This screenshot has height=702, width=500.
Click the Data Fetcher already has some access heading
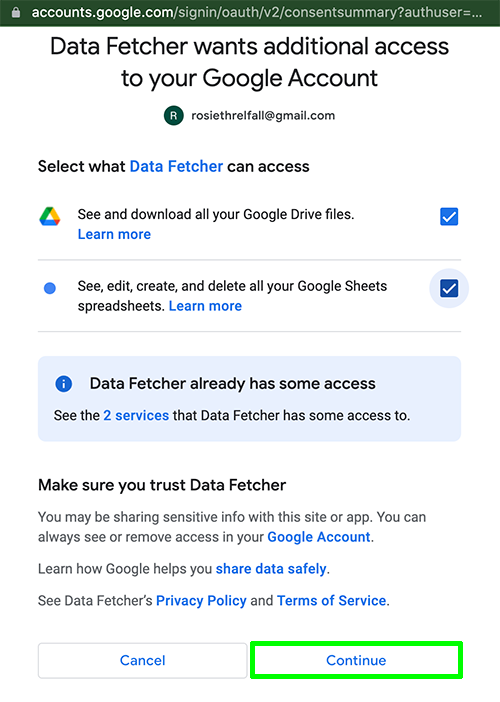[x=233, y=384]
